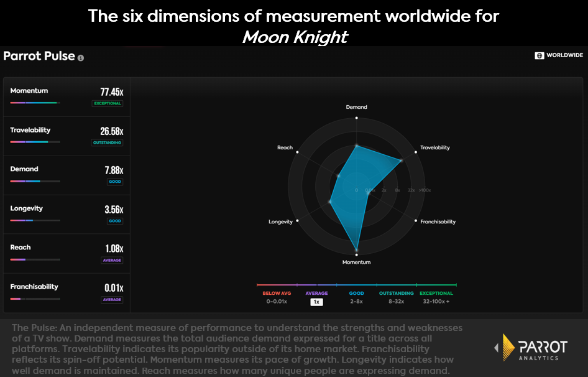The height and width of the screenshot is (377, 588).
Task: Click the 1.08x Reach value
Action: click(x=114, y=249)
